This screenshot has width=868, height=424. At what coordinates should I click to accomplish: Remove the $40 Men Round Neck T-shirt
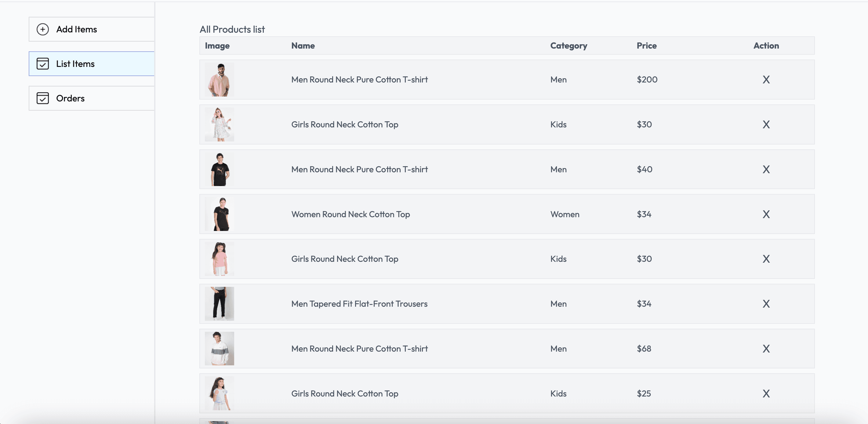(766, 169)
